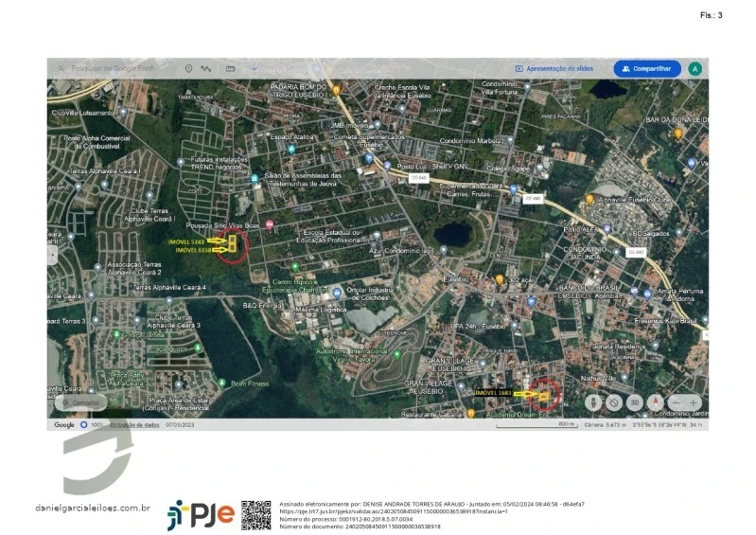Viewport: 756px width, 535px height.
Task: Open Salão de Assembleias das Testemunhas marker
Action: click(255, 179)
